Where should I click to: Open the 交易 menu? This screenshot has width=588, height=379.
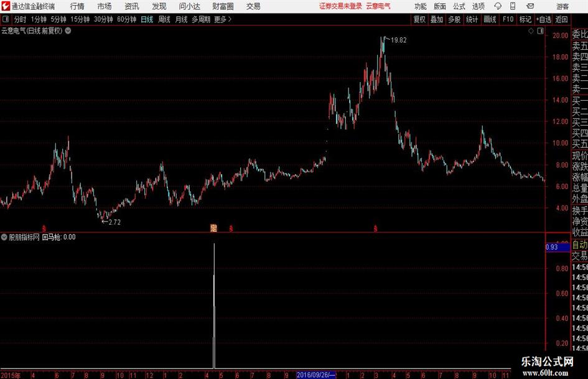(x=253, y=6)
